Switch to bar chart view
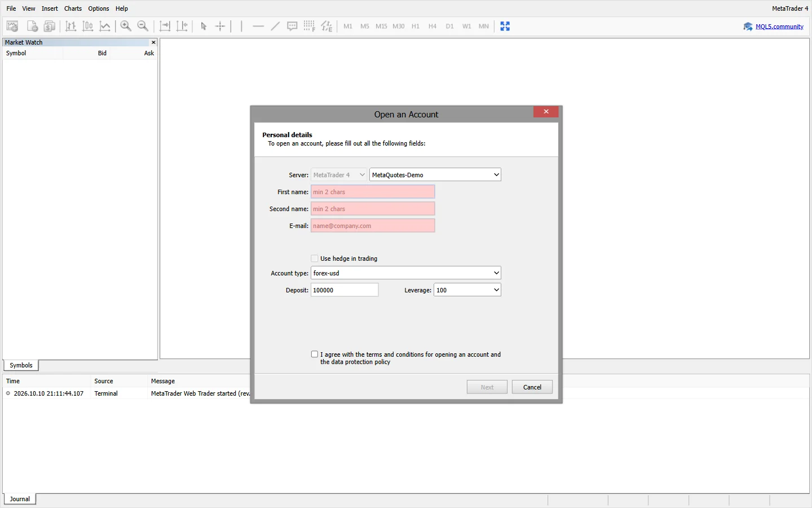Screen dimensions: 812x508 tap(71, 26)
